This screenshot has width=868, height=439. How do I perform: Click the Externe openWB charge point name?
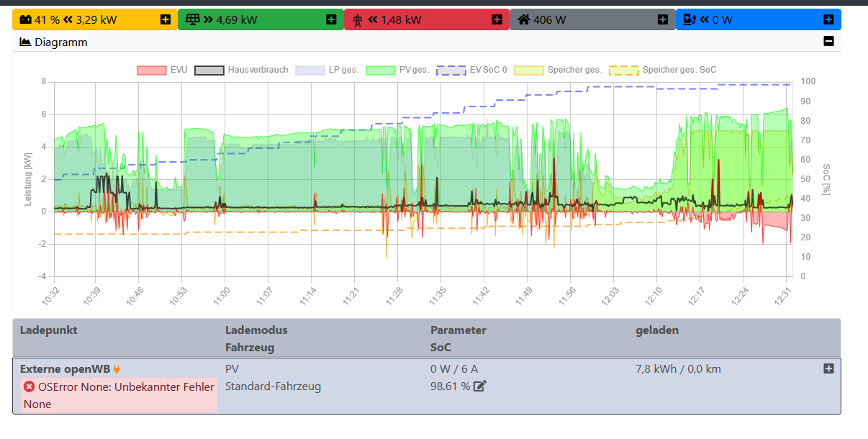tap(65, 369)
